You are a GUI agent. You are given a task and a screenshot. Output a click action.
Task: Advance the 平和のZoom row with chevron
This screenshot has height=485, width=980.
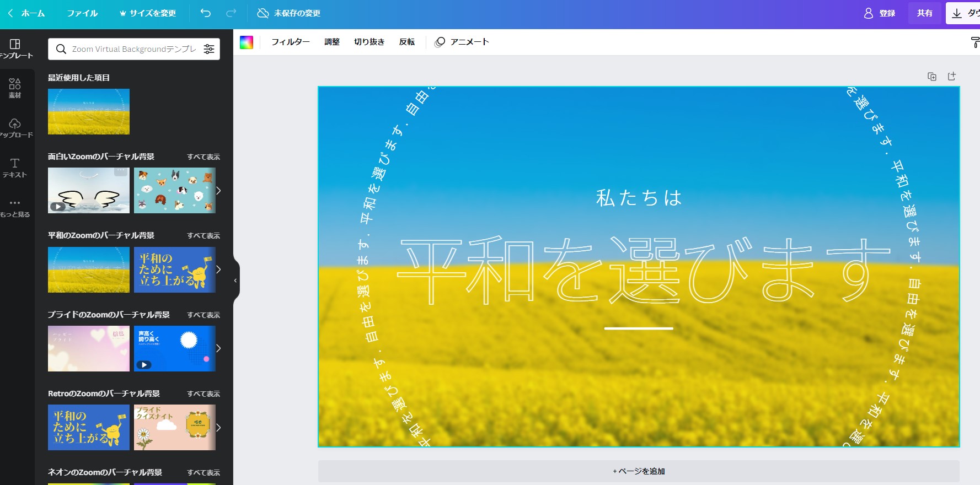point(218,270)
